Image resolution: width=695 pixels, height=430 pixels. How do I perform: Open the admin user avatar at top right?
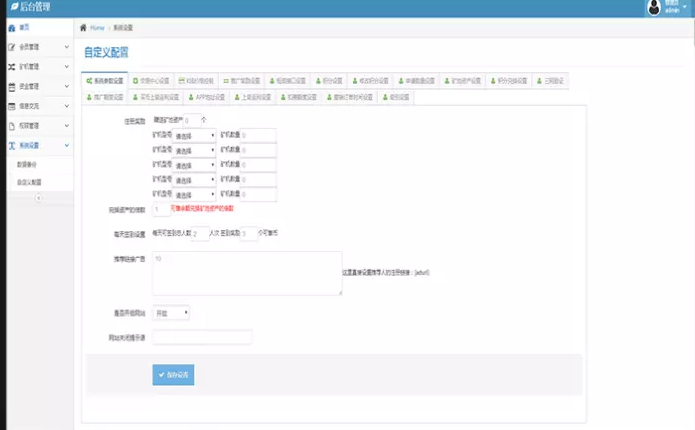click(656, 8)
